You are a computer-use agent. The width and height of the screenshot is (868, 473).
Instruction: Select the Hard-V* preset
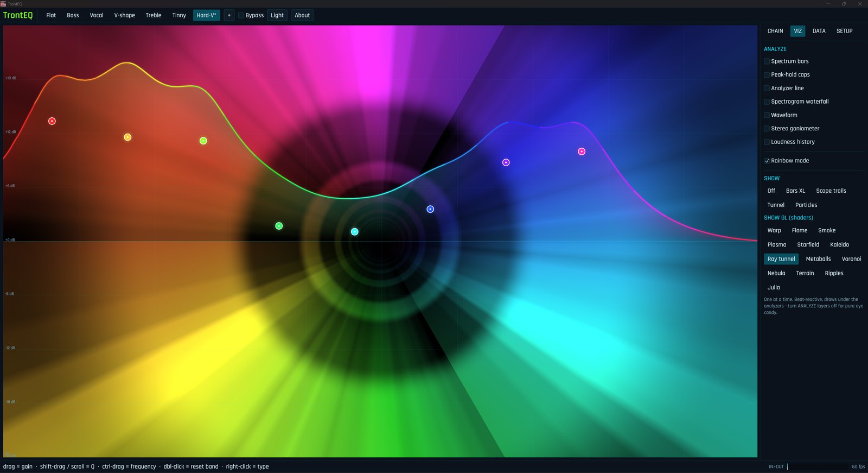tap(207, 15)
